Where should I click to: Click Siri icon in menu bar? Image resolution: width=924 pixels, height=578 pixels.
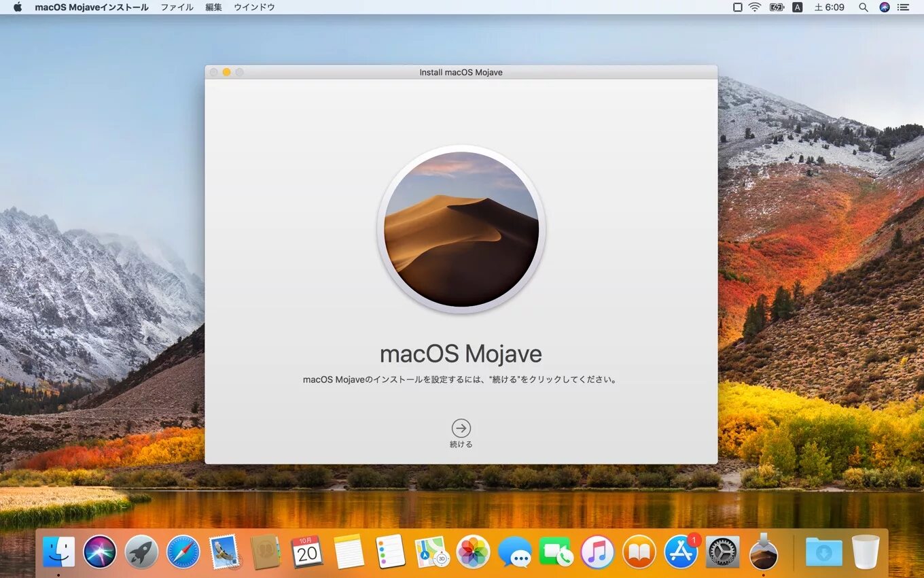click(884, 7)
